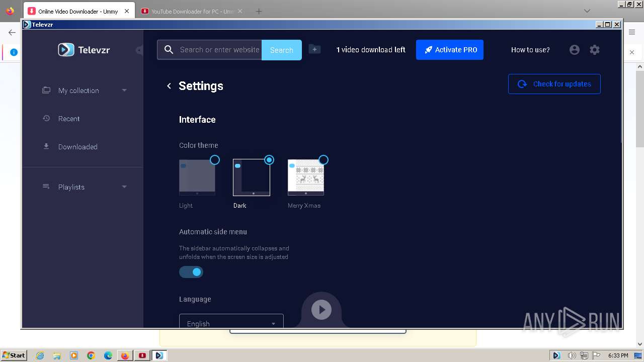Image resolution: width=644 pixels, height=362 pixels.
Task: Open the Language dropdown showing English
Action: coord(231,321)
